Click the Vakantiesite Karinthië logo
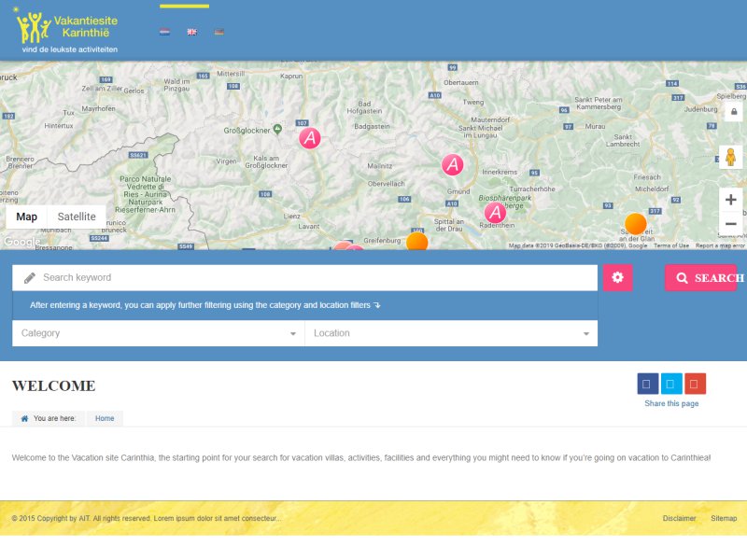 (x=66, y=31)
